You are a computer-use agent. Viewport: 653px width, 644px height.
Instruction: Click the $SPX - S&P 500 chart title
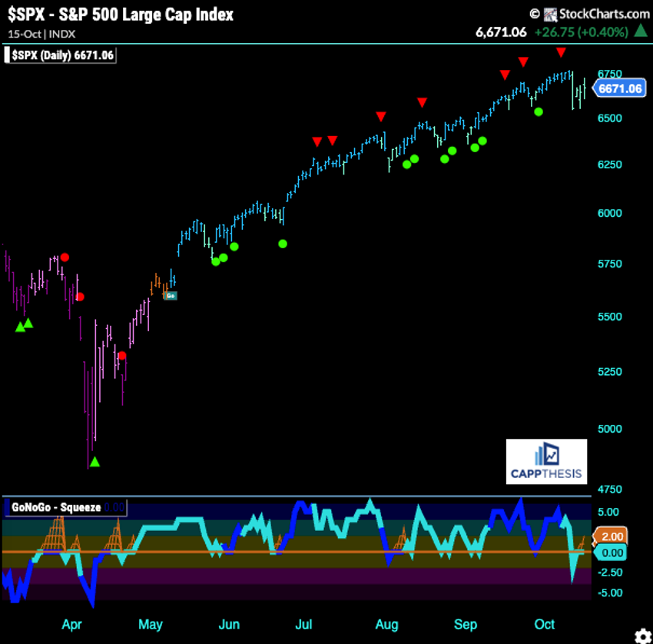click(x=121, y=14)
